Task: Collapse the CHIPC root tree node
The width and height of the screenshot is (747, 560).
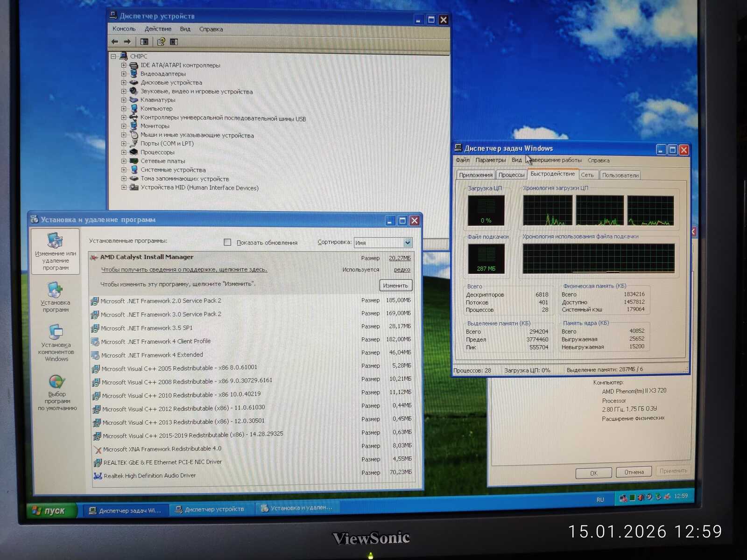Action: 113,56
